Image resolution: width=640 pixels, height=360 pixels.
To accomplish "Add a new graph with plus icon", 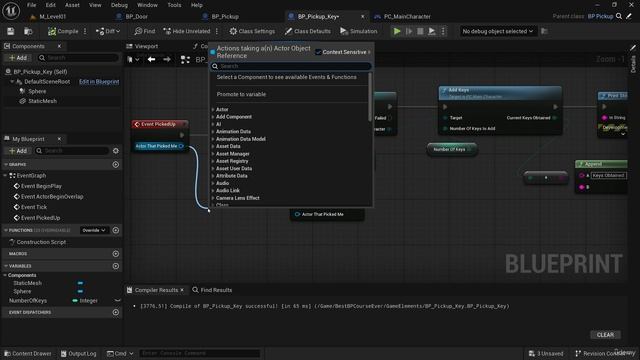I will (x=116, y=164).
